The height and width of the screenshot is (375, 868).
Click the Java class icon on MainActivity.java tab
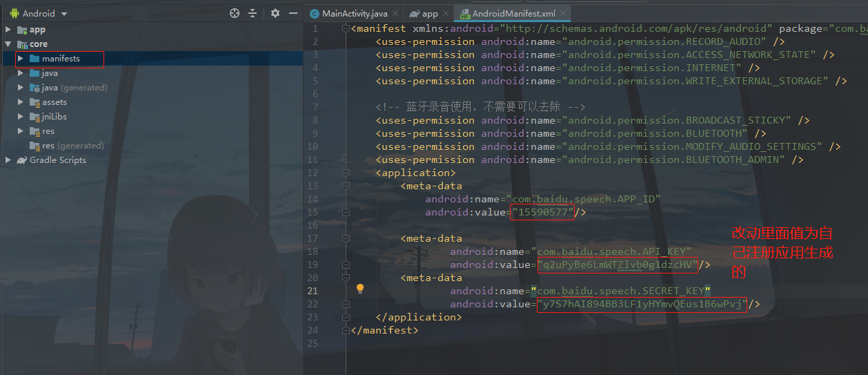[315, 13]
